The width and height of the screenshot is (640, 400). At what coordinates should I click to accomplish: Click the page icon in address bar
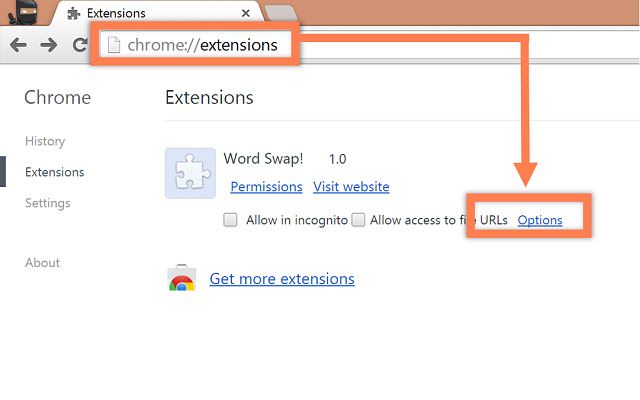coord(114,45)
